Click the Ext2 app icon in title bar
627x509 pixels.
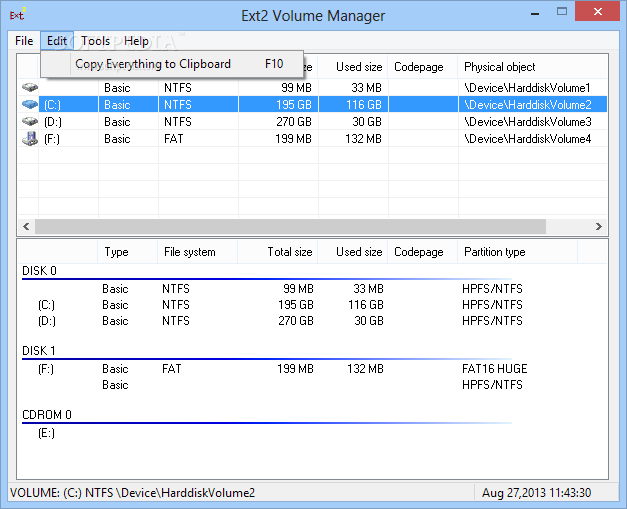click(x=17, y=14)
